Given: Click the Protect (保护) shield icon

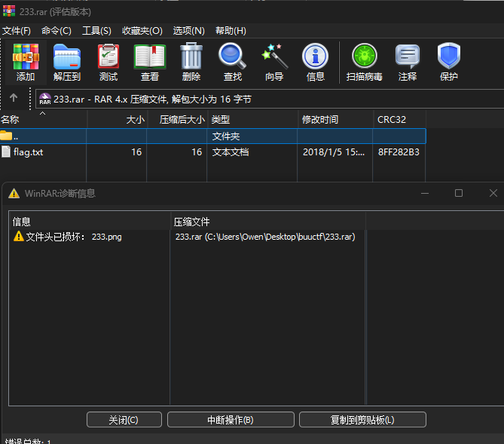Looking at the screenshot, I should [449, 62].
